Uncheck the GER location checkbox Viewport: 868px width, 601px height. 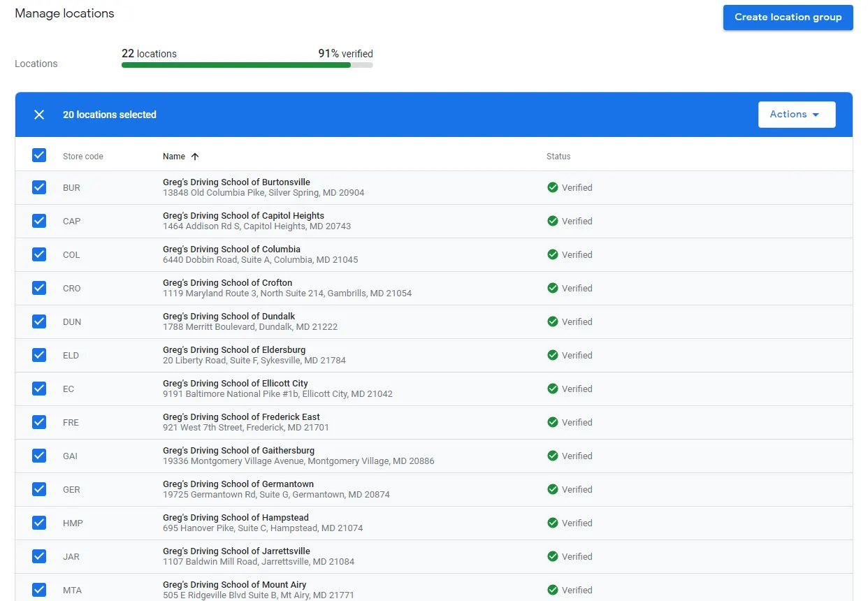click(39, 489)
